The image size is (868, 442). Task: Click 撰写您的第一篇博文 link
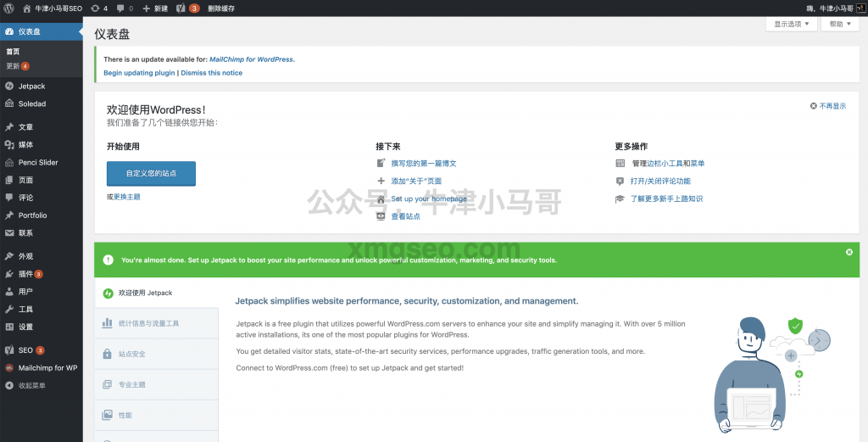tap(424, 164)
